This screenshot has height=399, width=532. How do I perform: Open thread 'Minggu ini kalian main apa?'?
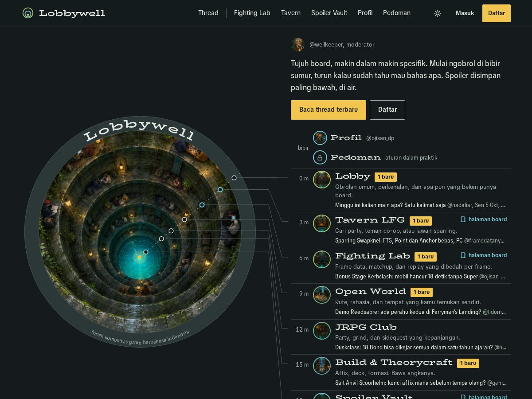[390, 205]
